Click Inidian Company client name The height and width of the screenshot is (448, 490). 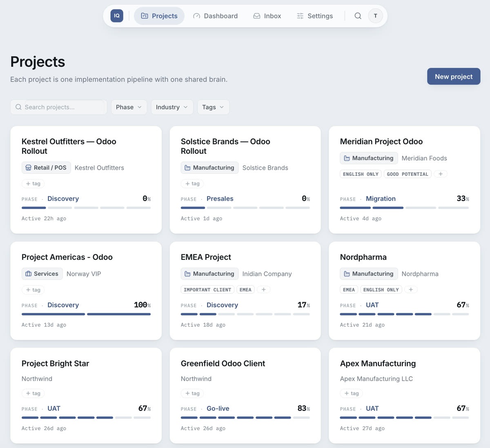tap(267, 274)
